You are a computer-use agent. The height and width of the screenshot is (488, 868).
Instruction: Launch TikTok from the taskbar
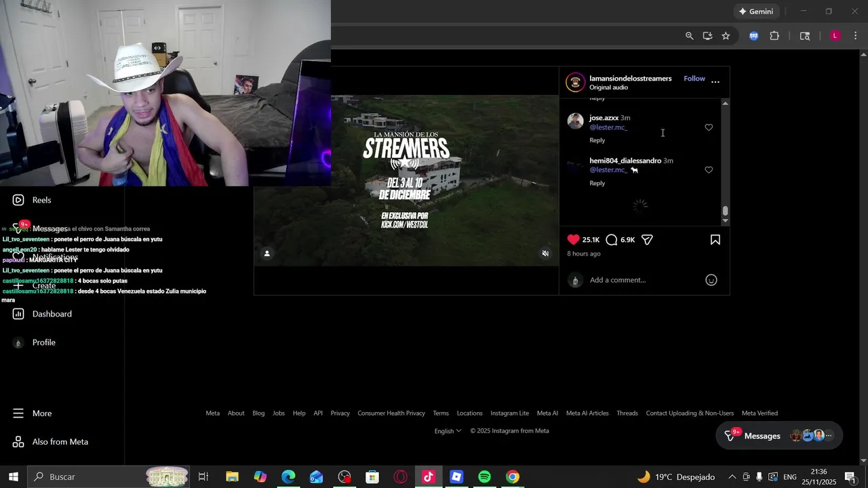(x=428, y=476)
